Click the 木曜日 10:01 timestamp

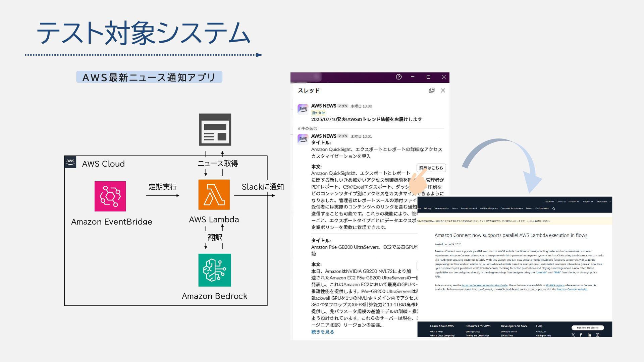(x=361, y=136)
